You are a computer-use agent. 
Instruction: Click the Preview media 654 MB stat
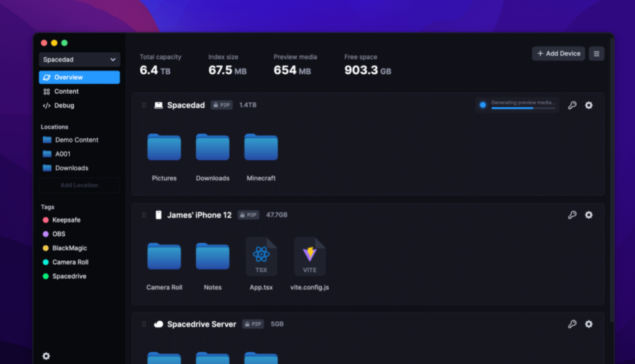[x=295, y=65]
